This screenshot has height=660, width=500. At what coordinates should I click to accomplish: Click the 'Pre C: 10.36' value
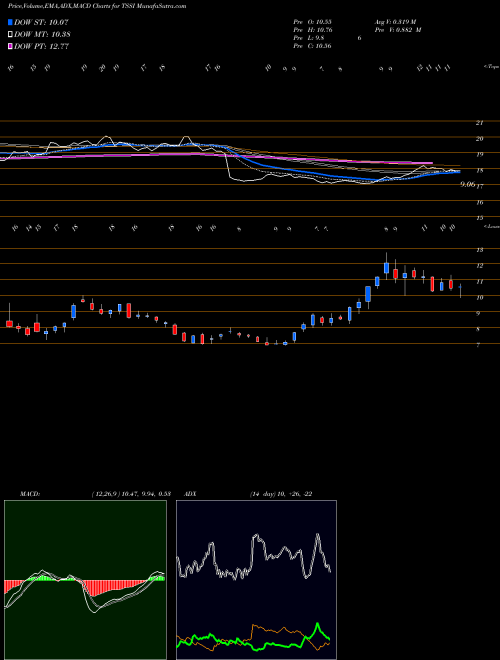(313, 46)
